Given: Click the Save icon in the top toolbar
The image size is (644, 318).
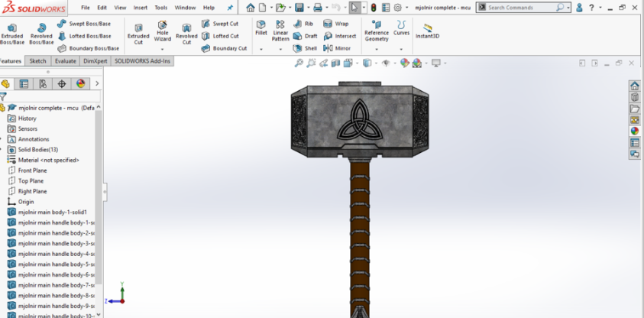Looking at the screenshot, I should pos(299,8).
